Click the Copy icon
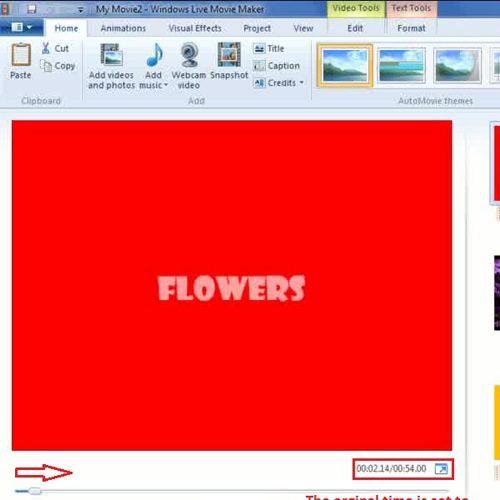 [46, 66]
